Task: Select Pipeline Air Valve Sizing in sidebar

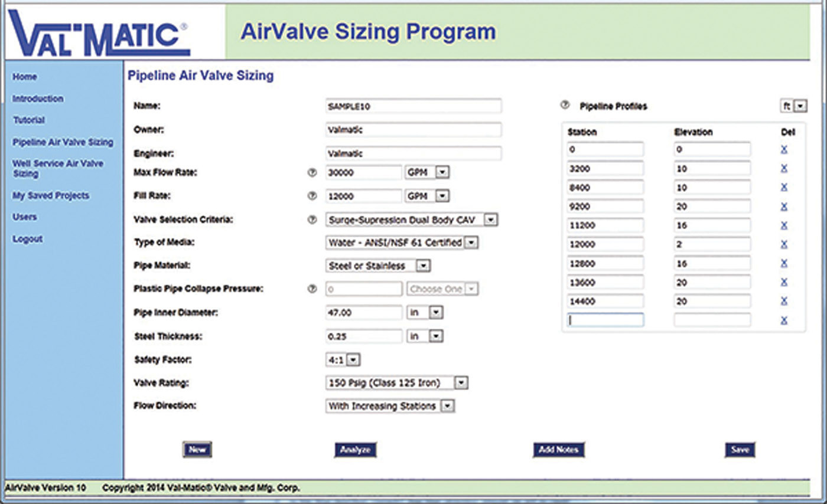Action: pyautogui.click(x=63, y=142)
